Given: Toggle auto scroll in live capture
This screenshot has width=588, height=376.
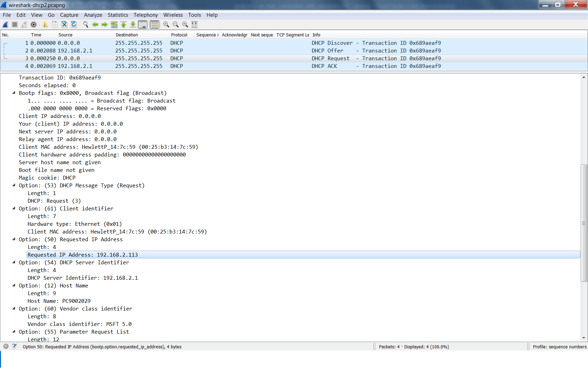Looking at the screenshot, I should coord(143,25).
